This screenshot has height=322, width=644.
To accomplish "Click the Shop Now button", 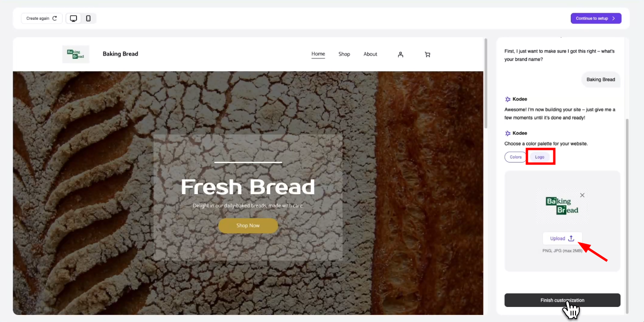I will tap(248, 226).
